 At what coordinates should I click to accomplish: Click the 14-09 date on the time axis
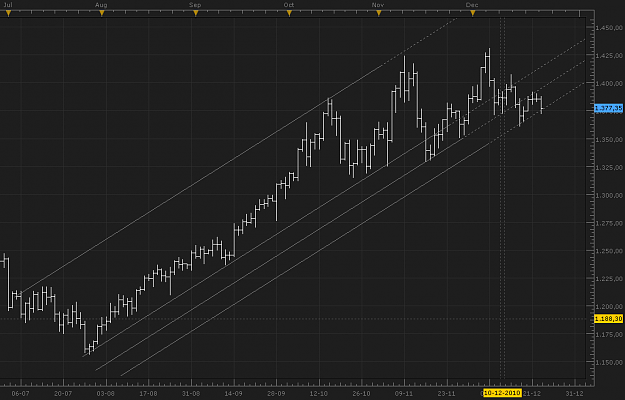click(234, 394)
